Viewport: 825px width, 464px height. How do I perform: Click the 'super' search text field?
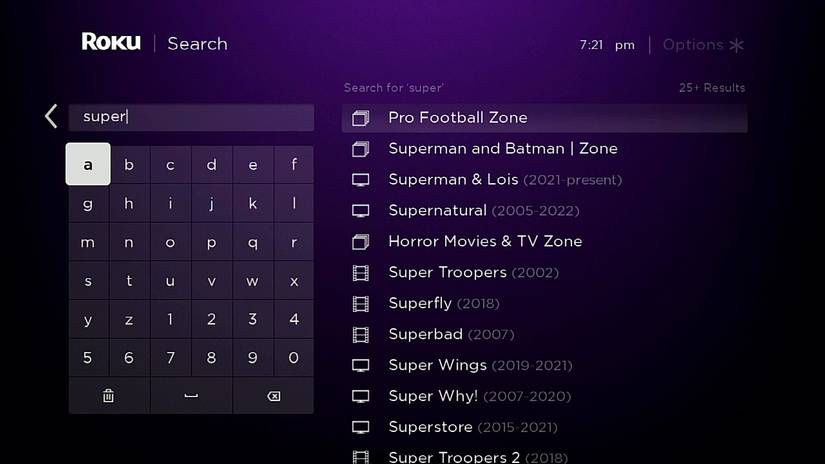coord(191,117)
